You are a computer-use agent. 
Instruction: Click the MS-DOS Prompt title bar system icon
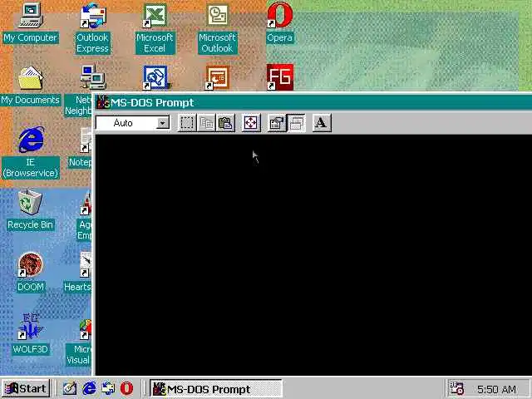[102, 102]
